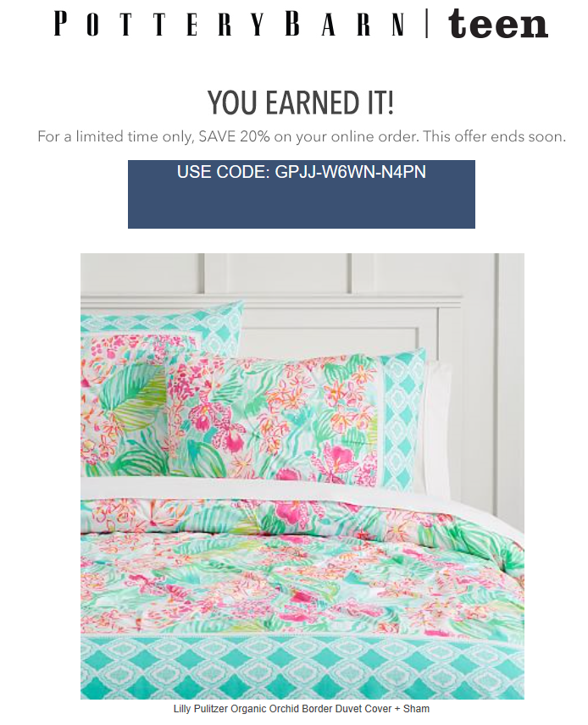Select the YOU EARNED IT! headline
588x725 pixels.
pyautogui.click(x=301, y=102)
